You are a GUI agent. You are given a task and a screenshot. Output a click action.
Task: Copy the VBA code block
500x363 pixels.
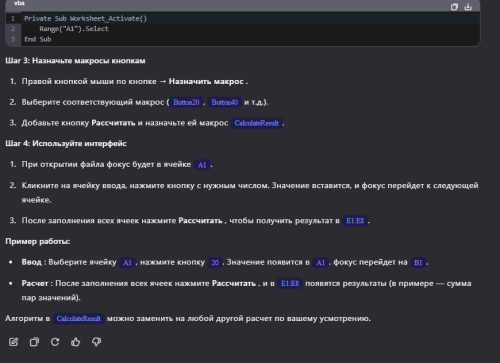(x=454, y=7)
